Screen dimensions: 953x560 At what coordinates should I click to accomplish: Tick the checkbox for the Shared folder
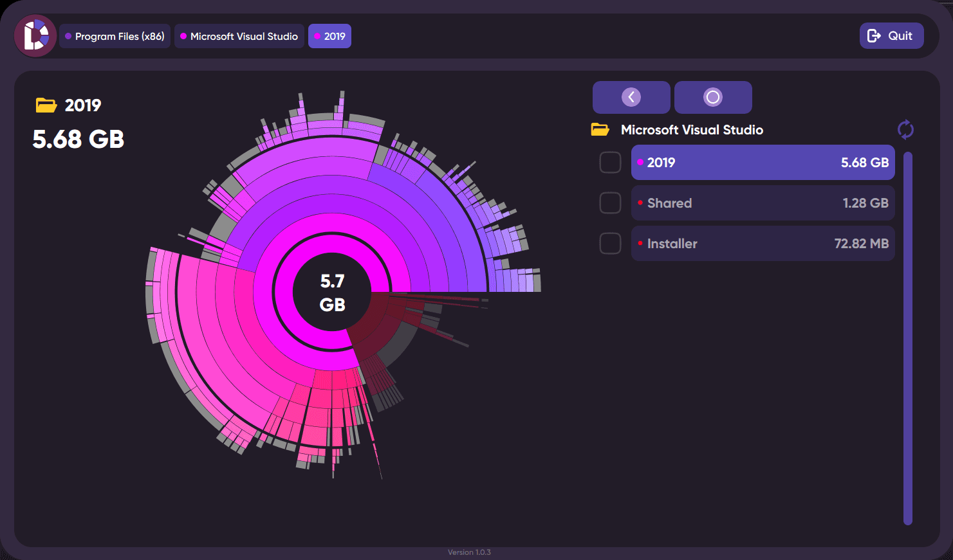[x=610, y=203]
